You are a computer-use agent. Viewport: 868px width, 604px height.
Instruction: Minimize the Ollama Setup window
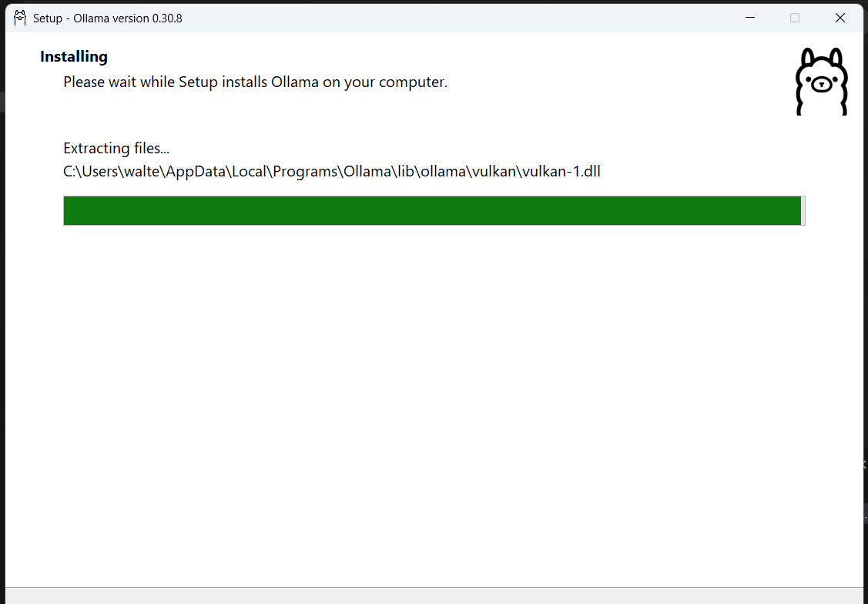pos(750,18)
